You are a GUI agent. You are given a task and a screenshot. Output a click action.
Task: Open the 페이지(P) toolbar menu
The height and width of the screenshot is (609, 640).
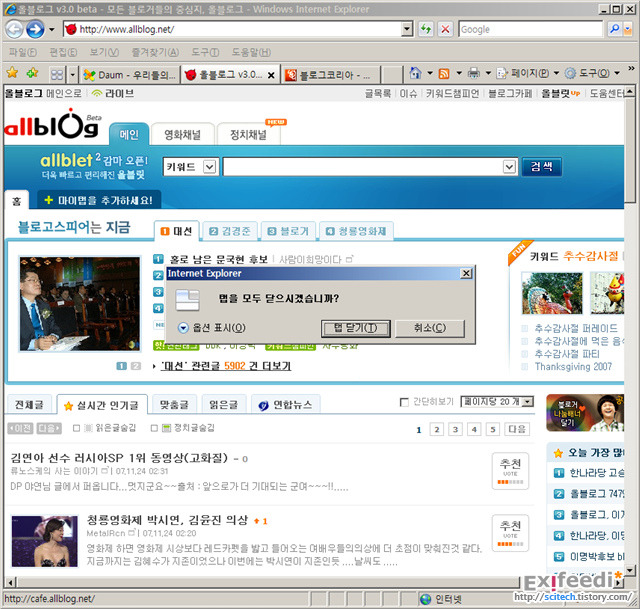(527, 73)
